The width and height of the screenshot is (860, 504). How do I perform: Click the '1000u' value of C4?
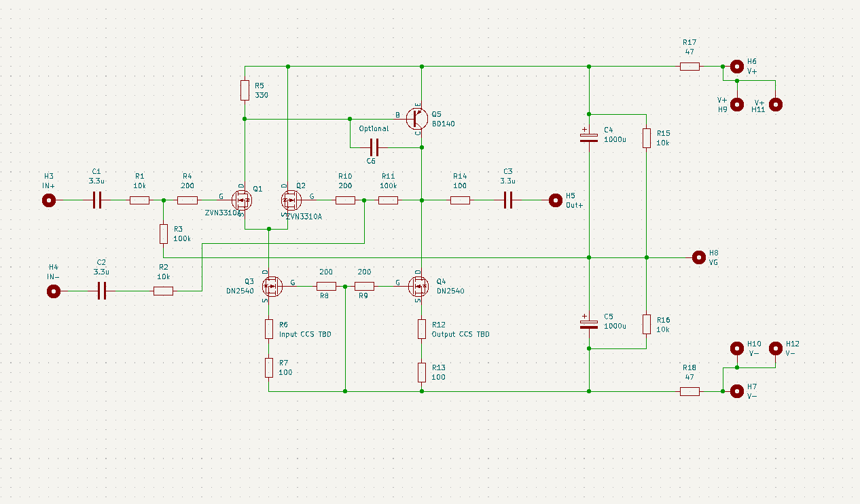point(614,140)
